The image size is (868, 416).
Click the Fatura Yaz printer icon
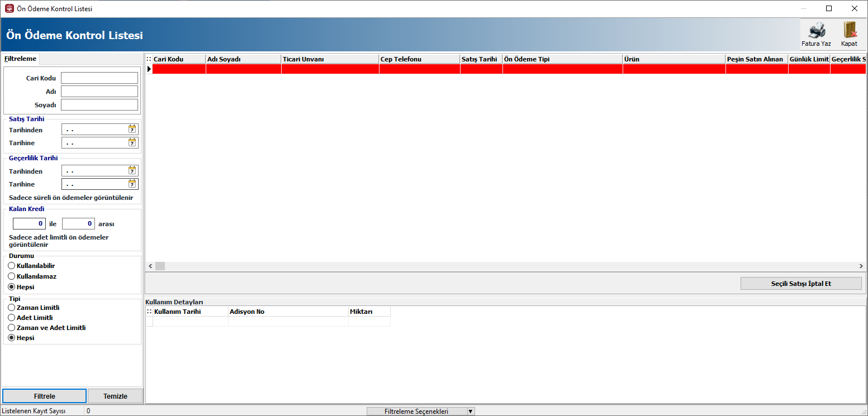817,30
